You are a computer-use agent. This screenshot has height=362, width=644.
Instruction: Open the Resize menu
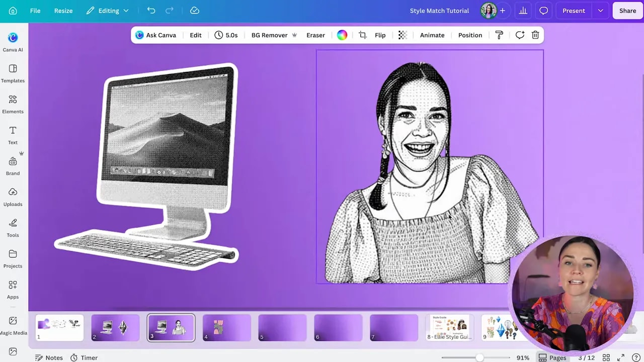63,11
